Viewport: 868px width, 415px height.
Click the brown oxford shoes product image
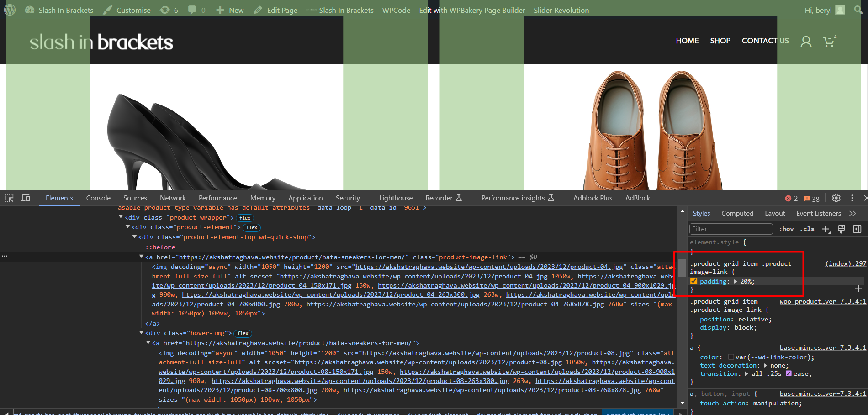click(x=653, y=131)
